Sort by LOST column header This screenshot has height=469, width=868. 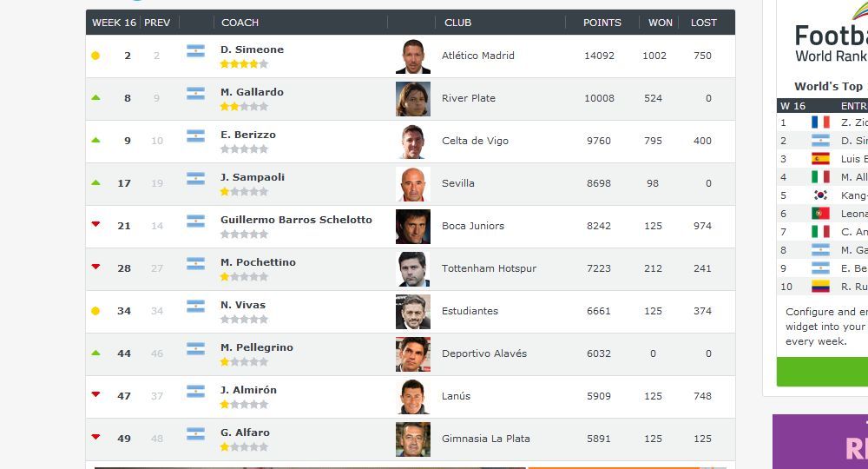tap(703, 23)
